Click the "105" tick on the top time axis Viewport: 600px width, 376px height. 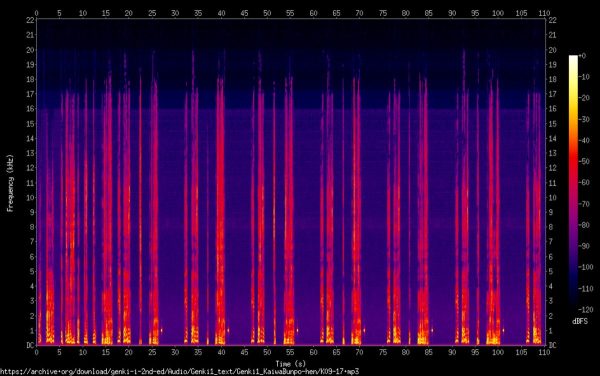coord(521,13)
